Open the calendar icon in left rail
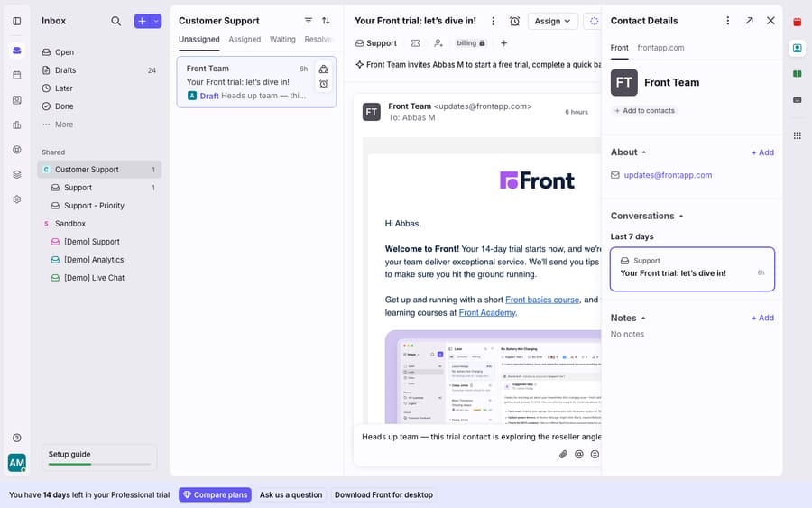Viewport: 812px width, 508px height. [x=16, y=75]
